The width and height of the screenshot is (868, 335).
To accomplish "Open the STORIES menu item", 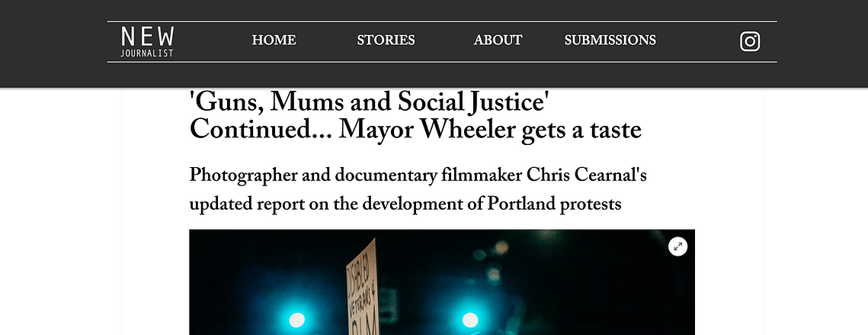I will click(x=386, y=40).
